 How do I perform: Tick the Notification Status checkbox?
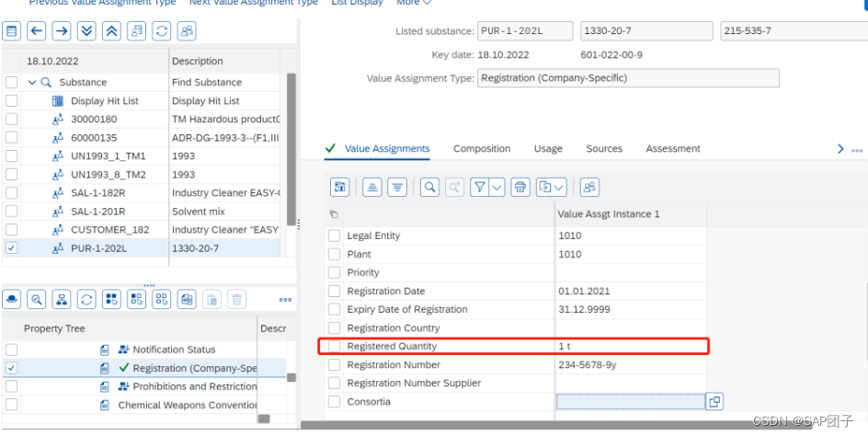(12, 350)
